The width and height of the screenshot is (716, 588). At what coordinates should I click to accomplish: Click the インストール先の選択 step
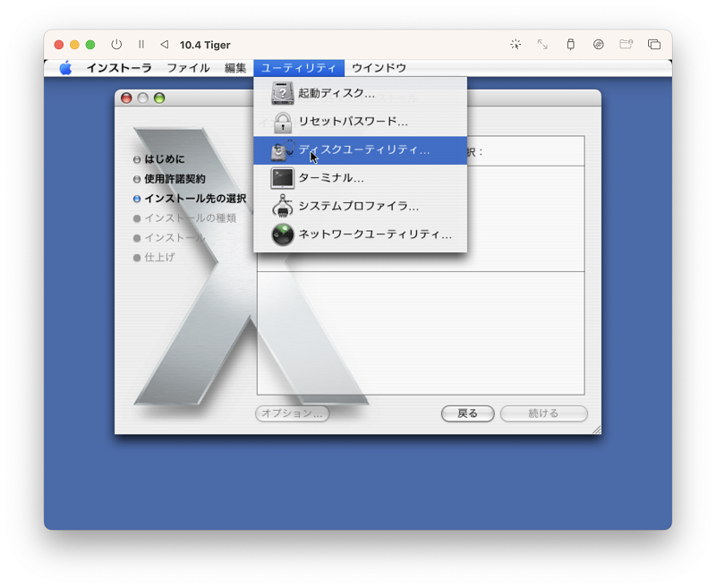click(x=190, y=199)
